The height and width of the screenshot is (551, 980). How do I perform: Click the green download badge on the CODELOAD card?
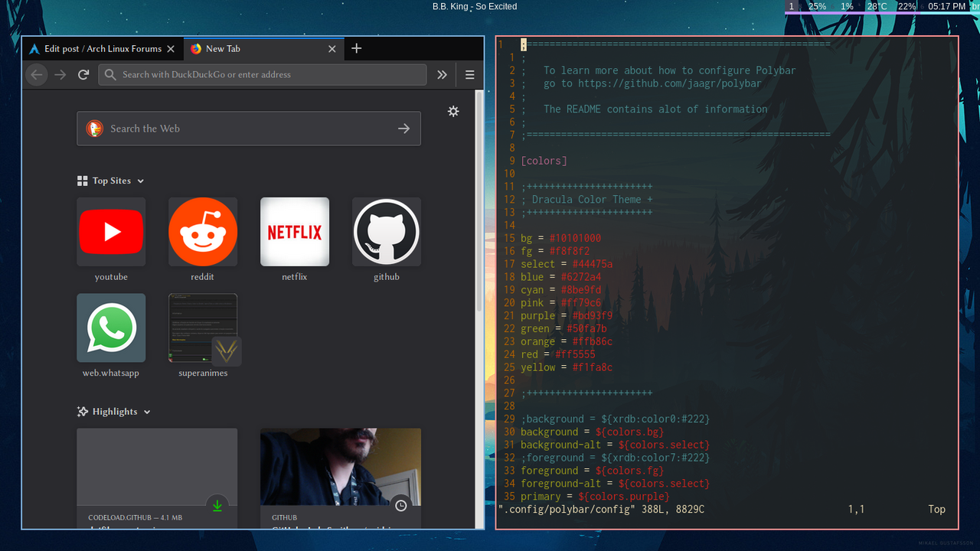pos(217,504)
